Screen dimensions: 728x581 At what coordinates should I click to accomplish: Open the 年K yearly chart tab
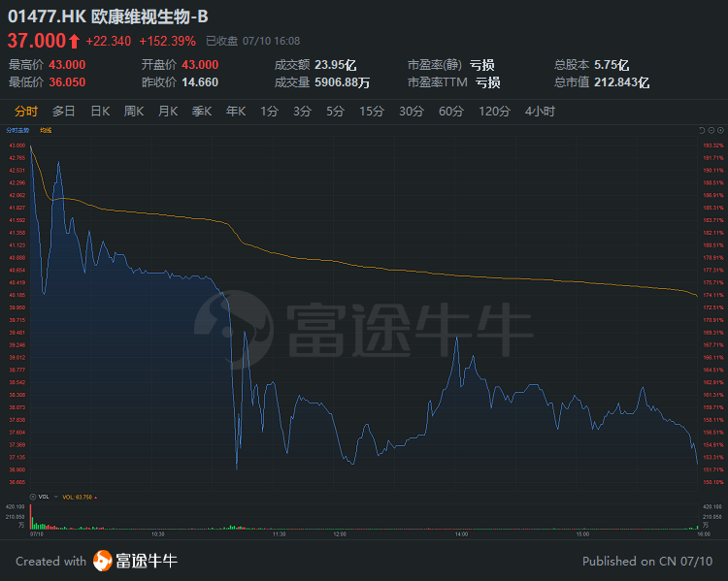[x=236, y=112]
